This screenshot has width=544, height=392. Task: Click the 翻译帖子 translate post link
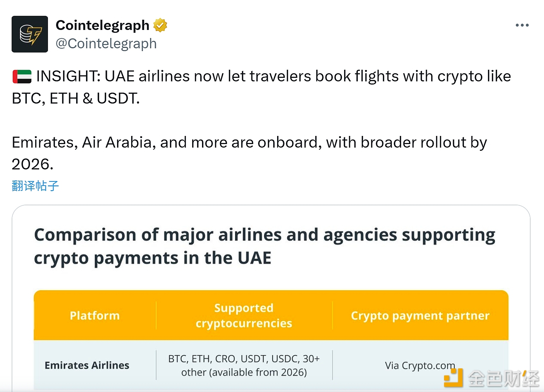[x=35, y=186]
